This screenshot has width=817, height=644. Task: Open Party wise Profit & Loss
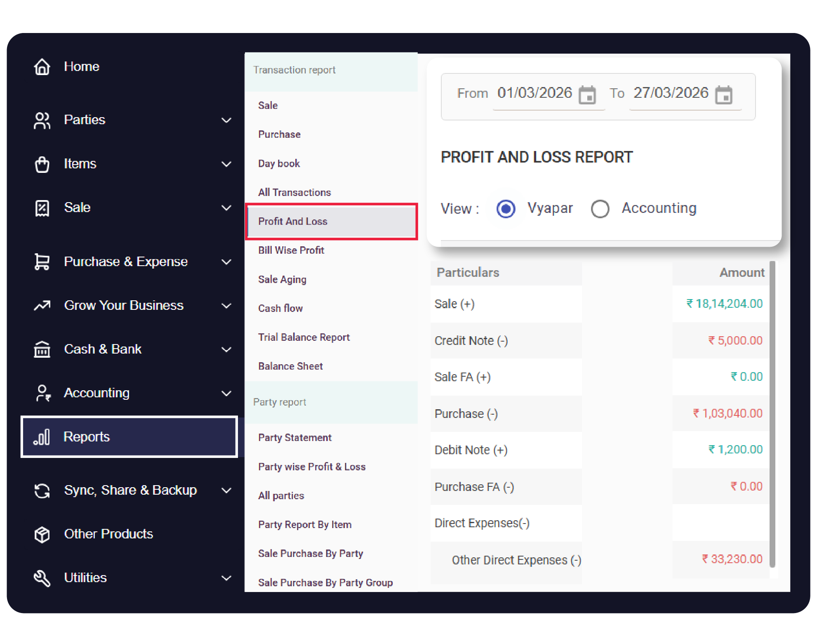coord(312,467)
